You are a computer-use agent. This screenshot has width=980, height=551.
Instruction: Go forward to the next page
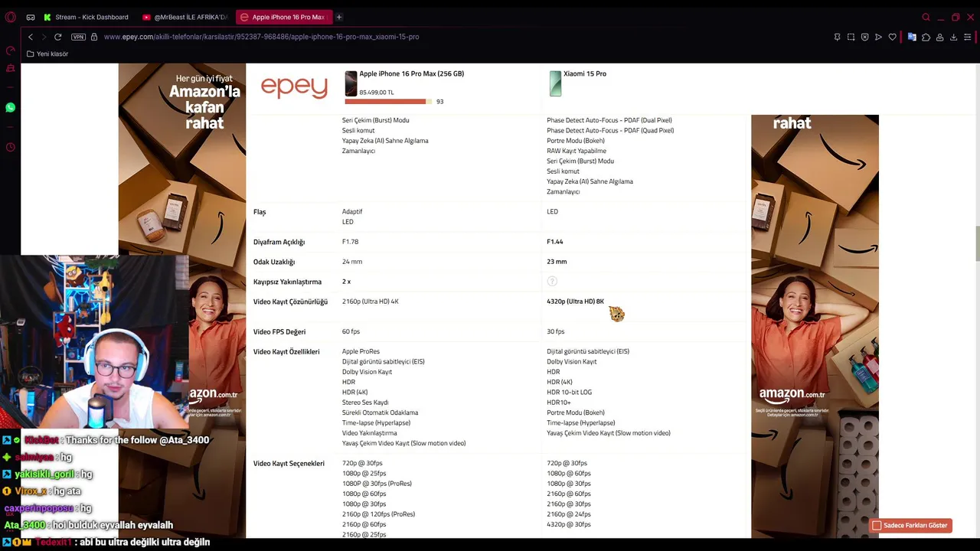[44, 37]
